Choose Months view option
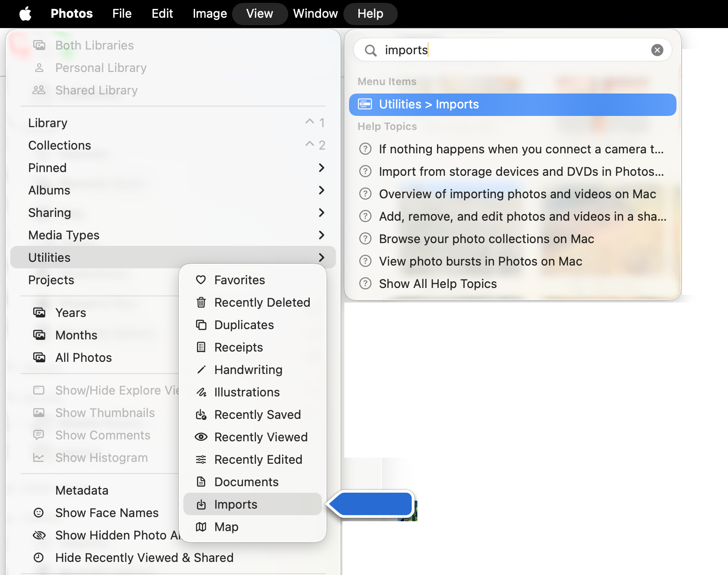This screenshot has height=575, width=728. [x=94, y=335]
